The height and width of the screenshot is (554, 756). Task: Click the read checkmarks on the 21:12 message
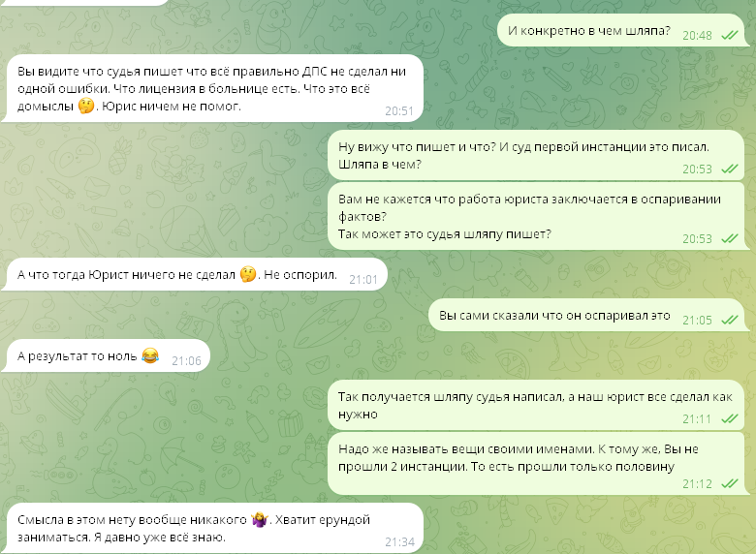730,483
